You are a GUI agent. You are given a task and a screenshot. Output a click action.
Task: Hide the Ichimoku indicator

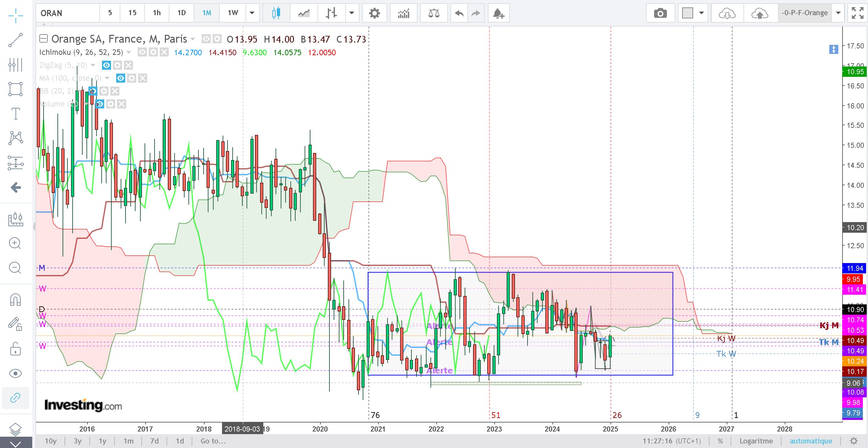pyautogui.click(x=142, y=52)
